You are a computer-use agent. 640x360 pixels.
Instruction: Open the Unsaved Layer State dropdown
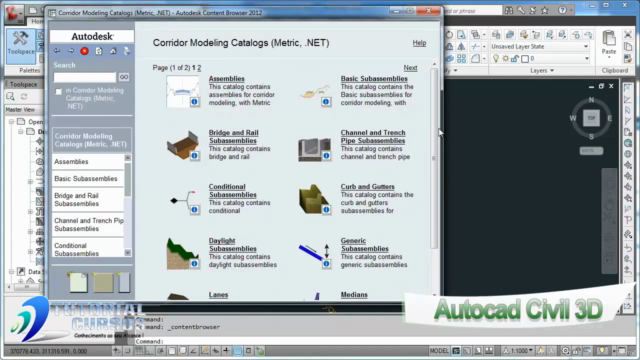click(540, 47)
